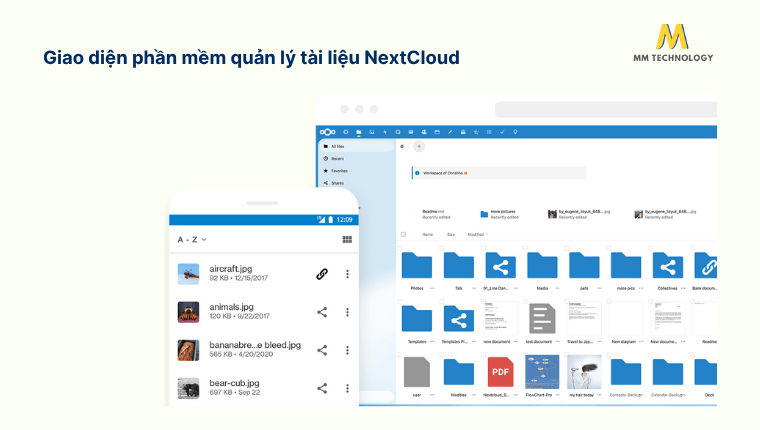
Task: Open the A - Z sort dropdown on phone
Action: click(192, 239)
